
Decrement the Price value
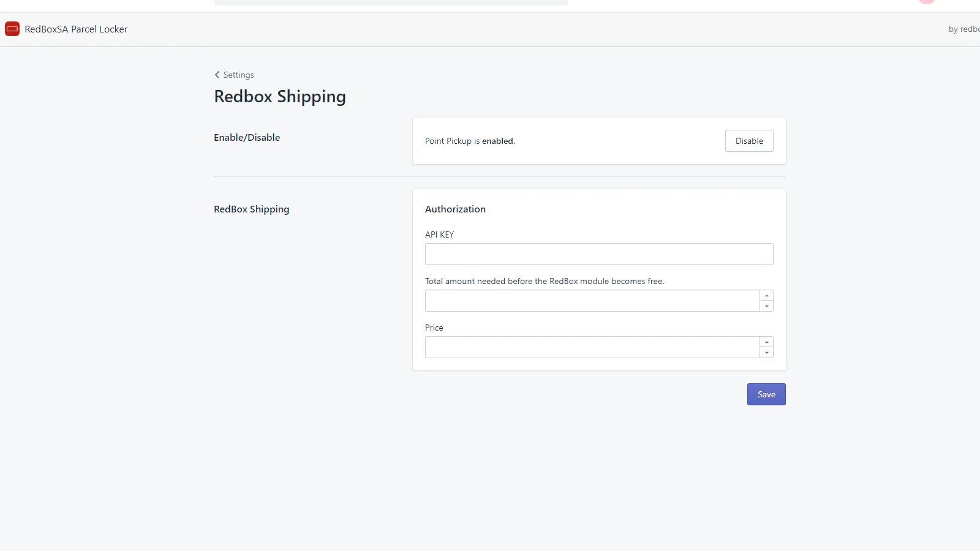(x=767, y=353)
